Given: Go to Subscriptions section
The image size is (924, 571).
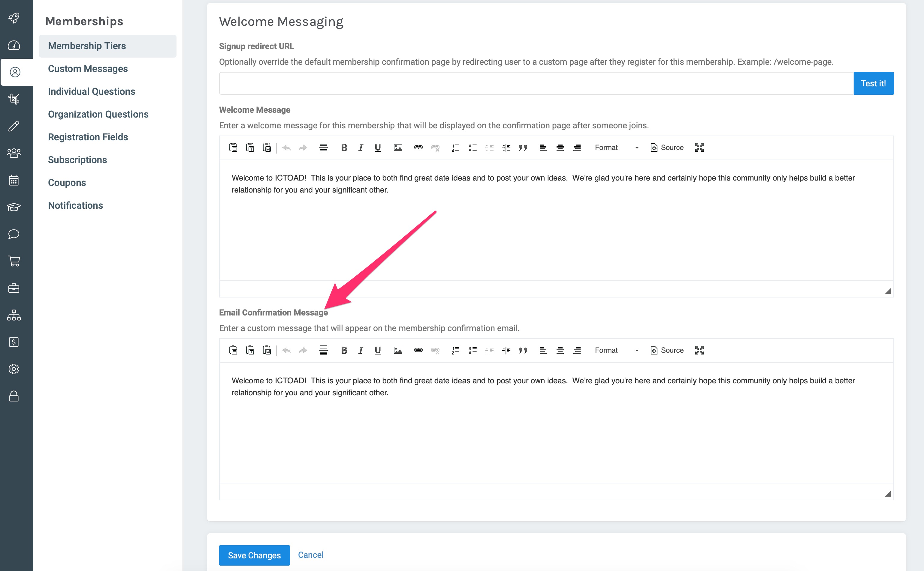Looking at the screenshot, I should point(77,160).
